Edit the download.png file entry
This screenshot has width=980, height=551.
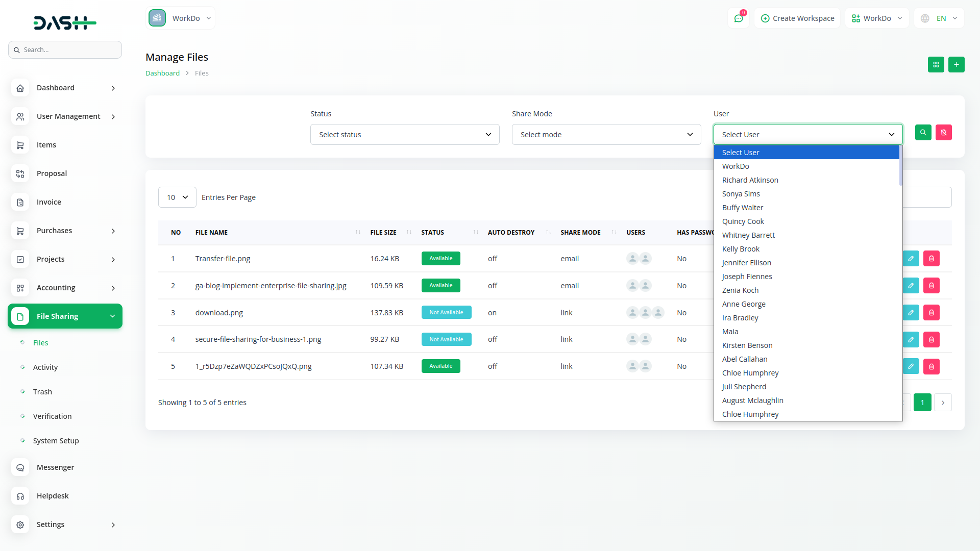[x=911, y=313]
